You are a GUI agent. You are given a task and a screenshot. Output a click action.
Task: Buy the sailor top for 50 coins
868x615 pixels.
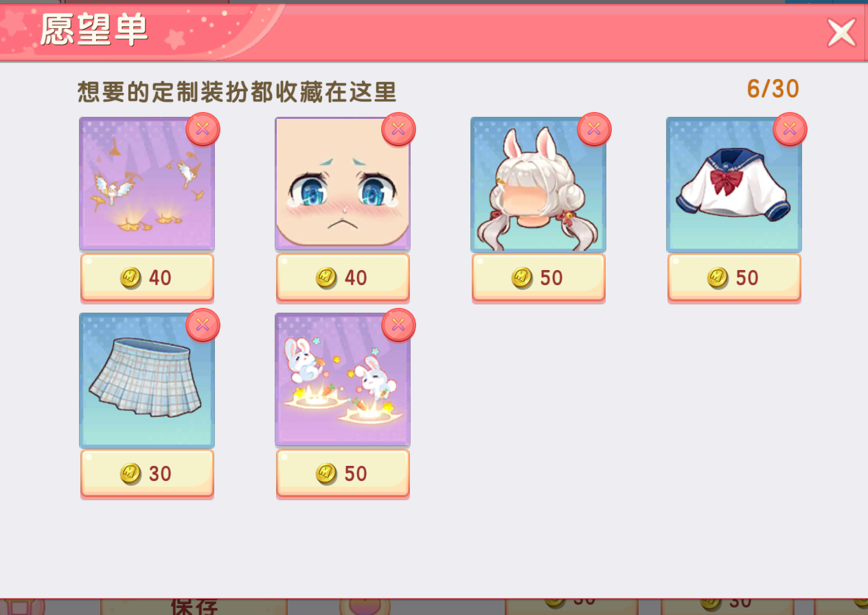coord(734,278)
